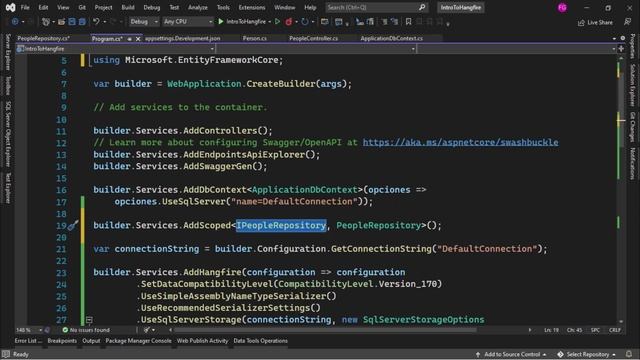Image resolution: width=640 pixels, height=360 pixels.
Task: Collapse the code block at line 27
Action: [89, 320]
